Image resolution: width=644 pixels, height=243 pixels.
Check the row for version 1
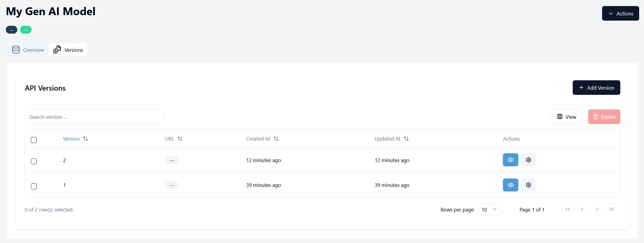[x=34, y=186]
